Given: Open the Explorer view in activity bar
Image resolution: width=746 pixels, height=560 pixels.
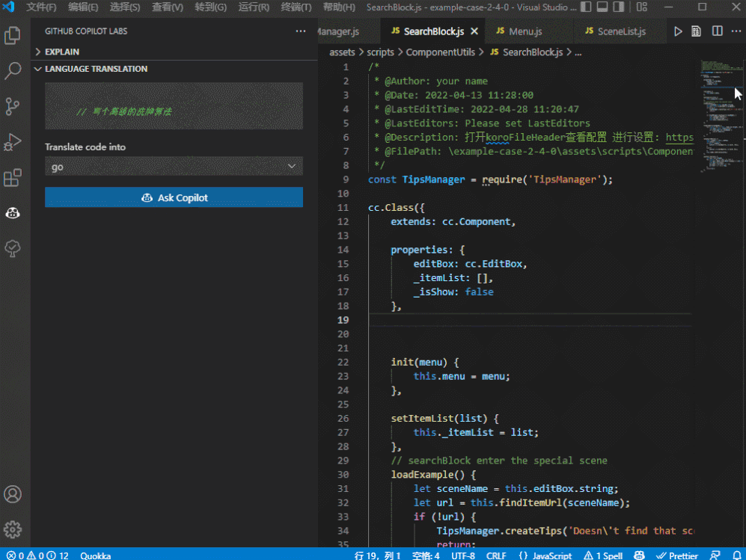Looking at the screenshot, I should point(13,36).
